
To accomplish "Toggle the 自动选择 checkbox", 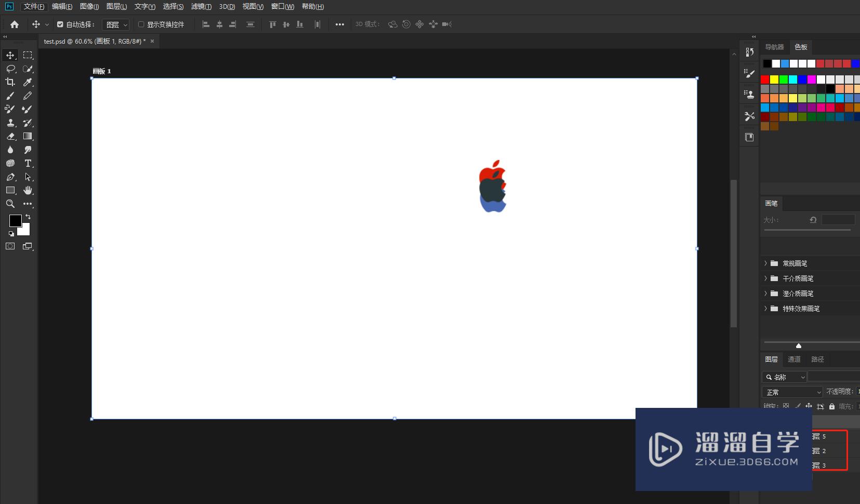I will (60, 24).
